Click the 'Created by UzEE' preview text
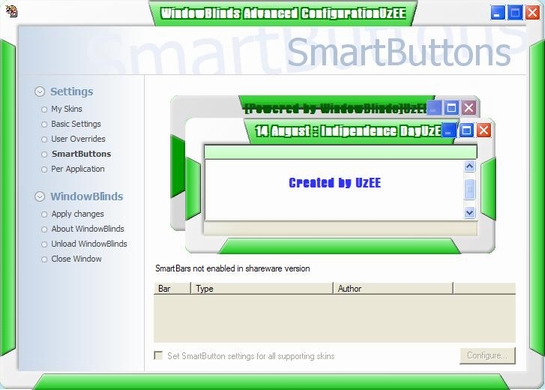Screen dimensions: 545x390 (335, 182)
